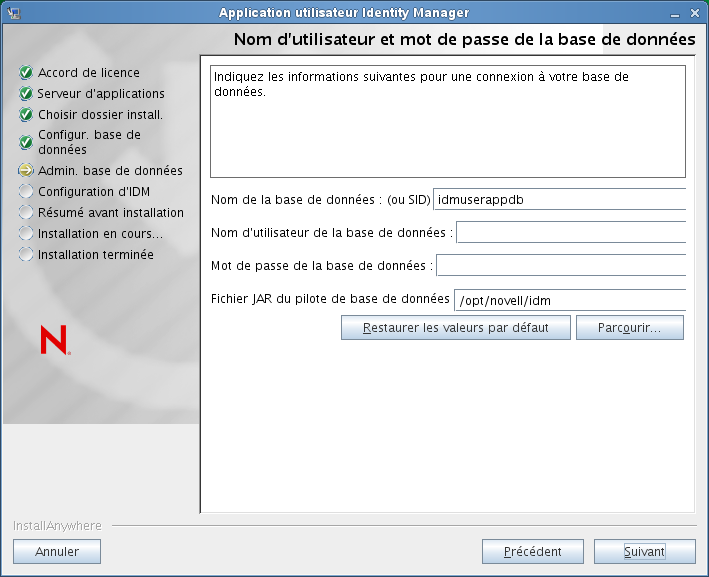Click the green checkmark beside Choisir dossier install.
Screen dimensions: 709x577
(26, 115)
